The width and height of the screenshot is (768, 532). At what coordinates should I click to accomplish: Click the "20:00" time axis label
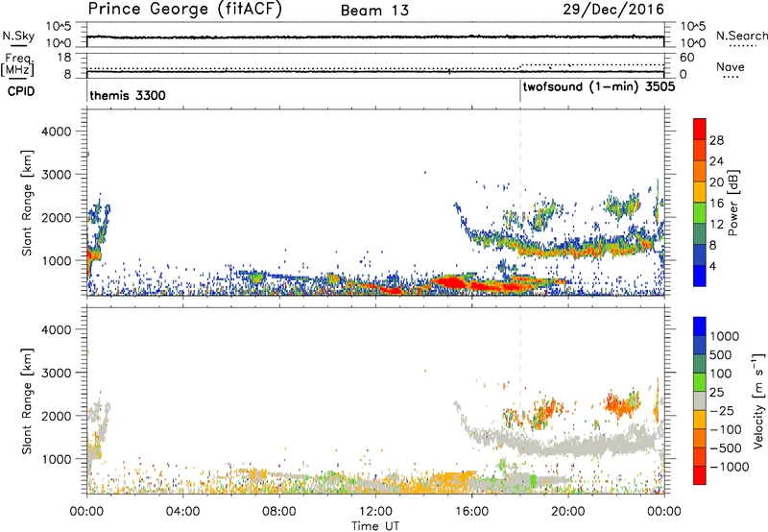(x=567, y=512)
